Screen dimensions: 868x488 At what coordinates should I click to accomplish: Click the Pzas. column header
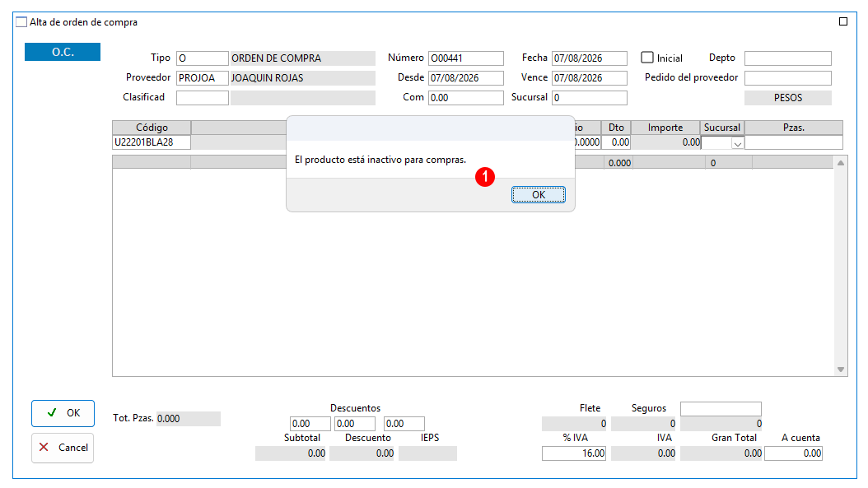(x=794, y=128)
